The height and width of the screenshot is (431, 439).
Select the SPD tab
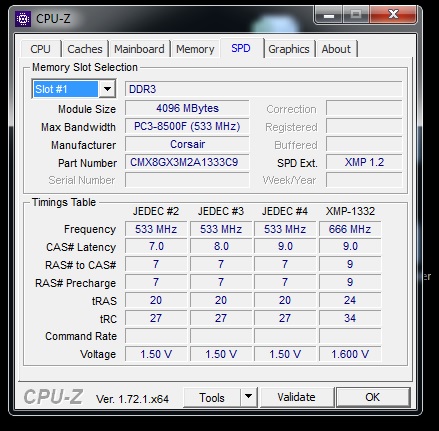(x=241, y=48)
